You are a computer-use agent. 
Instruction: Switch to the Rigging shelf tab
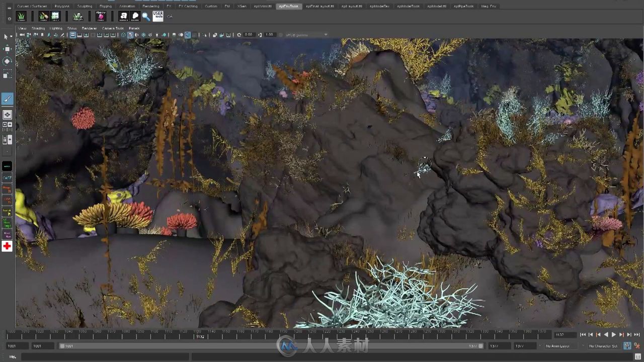click(x=106, y=6)
